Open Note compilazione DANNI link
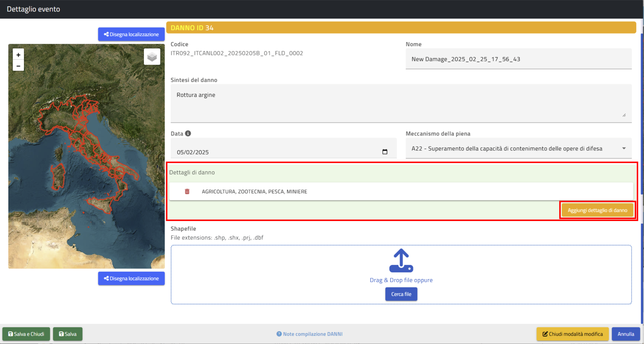Screen dimensions: 644x344 pos(313,334)
